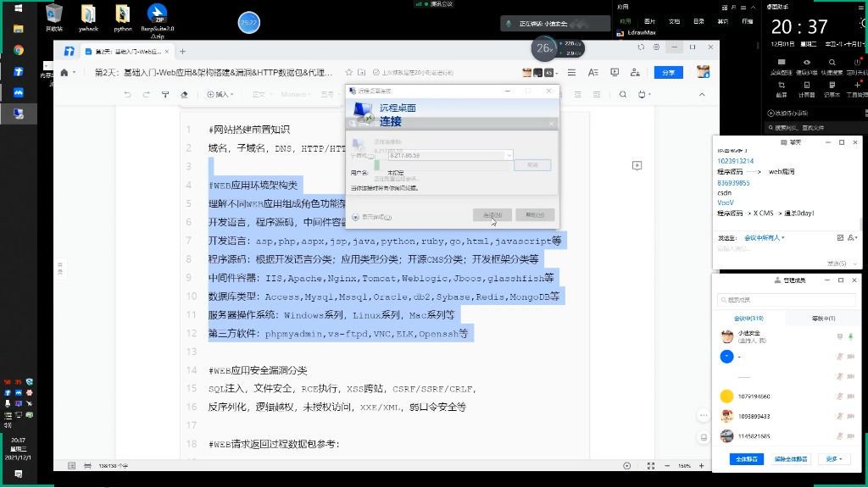
Task: Toggle microphone for member 1079194660
Action: [x=840, y=396]
